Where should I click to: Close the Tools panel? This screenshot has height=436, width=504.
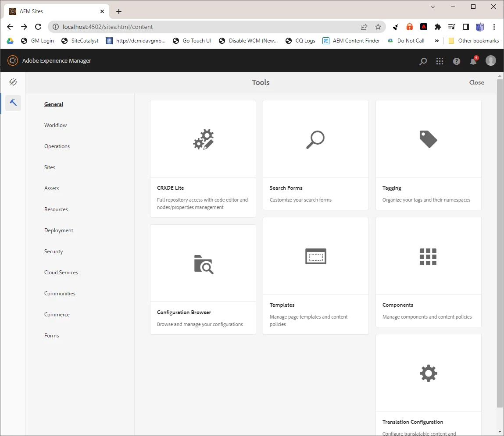pos(476,82)
